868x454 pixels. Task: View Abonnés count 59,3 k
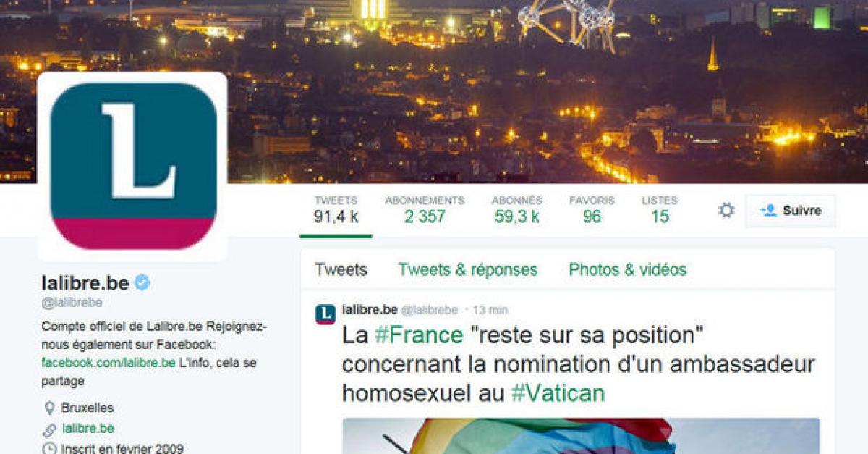pyautogui.click(x=516, y=209)
